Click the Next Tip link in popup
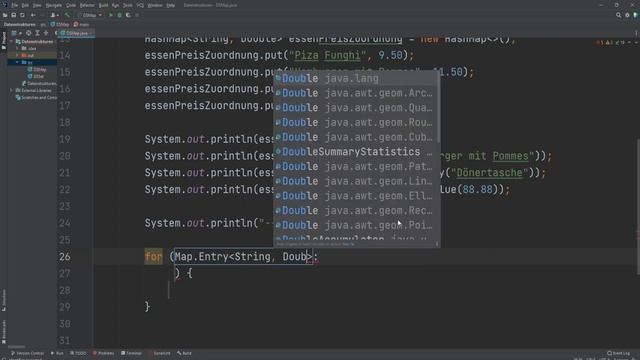Viewport: 640px width, 360px height. pyautogui.click(x=348, y=244)
